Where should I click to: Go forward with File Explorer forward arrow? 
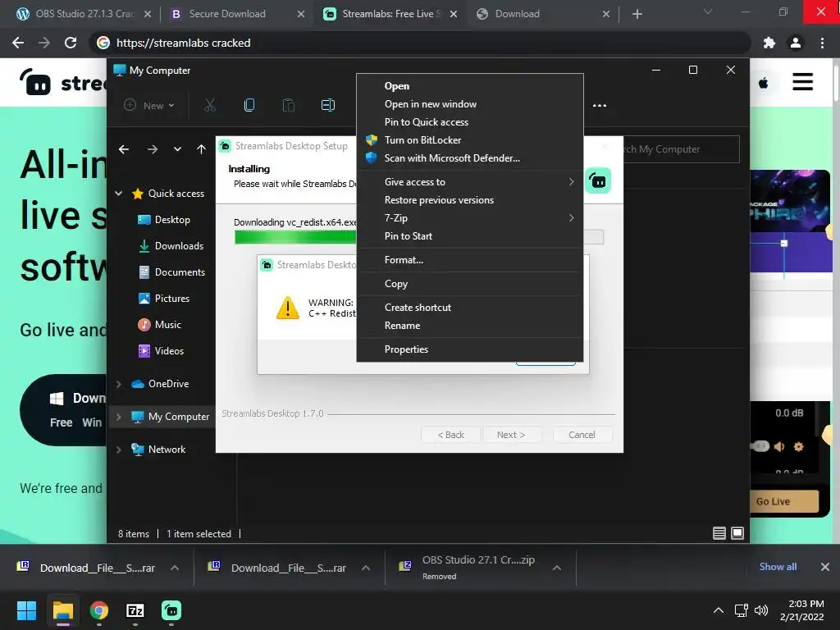[152, 149]
